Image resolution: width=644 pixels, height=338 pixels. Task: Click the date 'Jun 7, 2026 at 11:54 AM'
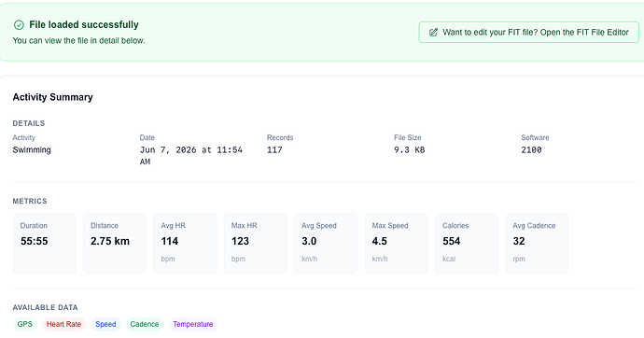tap(191, 156)
